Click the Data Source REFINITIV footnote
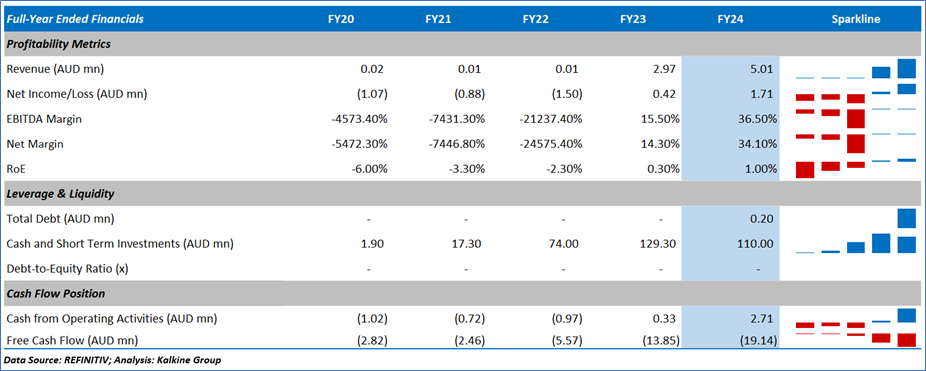926x371 pixels. click(112, 360)
